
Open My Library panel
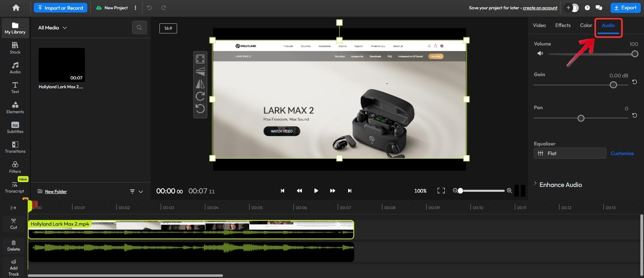coord(15,28)
